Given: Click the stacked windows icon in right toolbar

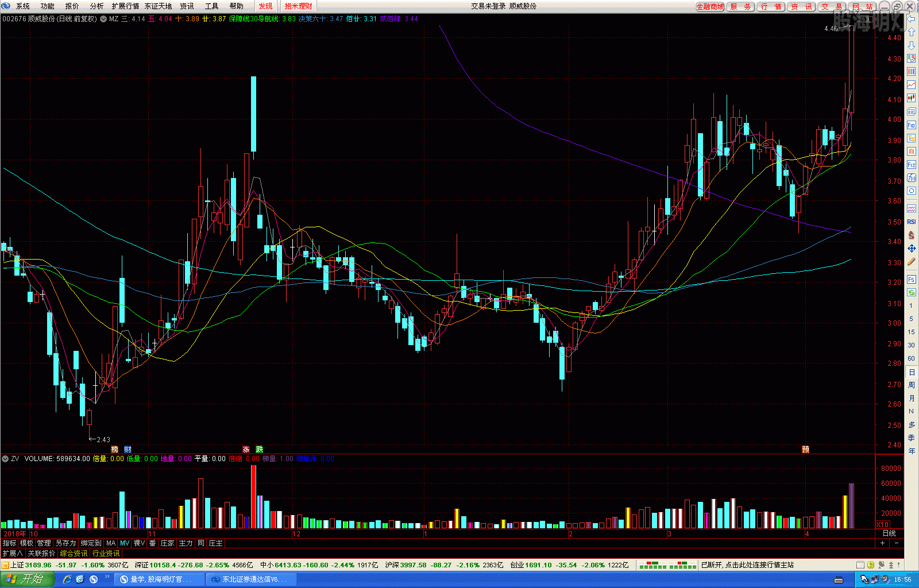Looking at the screenshot, I should click(912, 111).
